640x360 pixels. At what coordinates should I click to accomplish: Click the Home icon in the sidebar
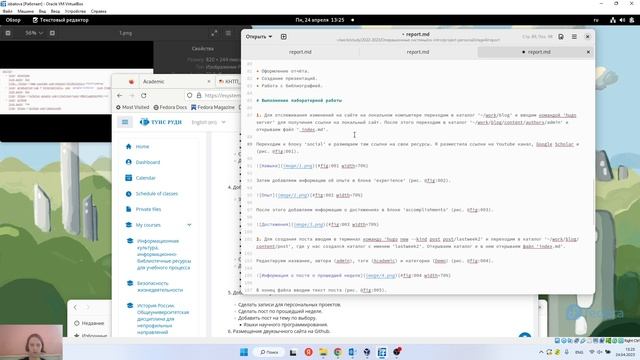click(129, 147)
